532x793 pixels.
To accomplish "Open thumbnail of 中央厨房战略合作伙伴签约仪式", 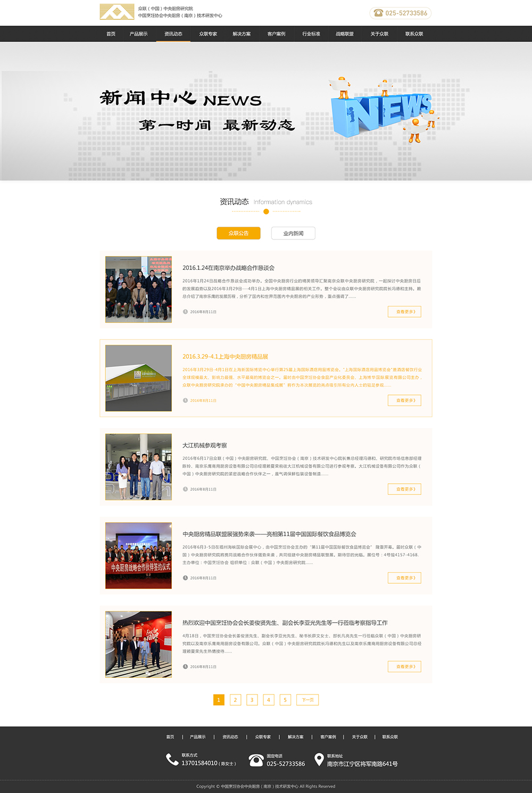I will pos(138,556).
